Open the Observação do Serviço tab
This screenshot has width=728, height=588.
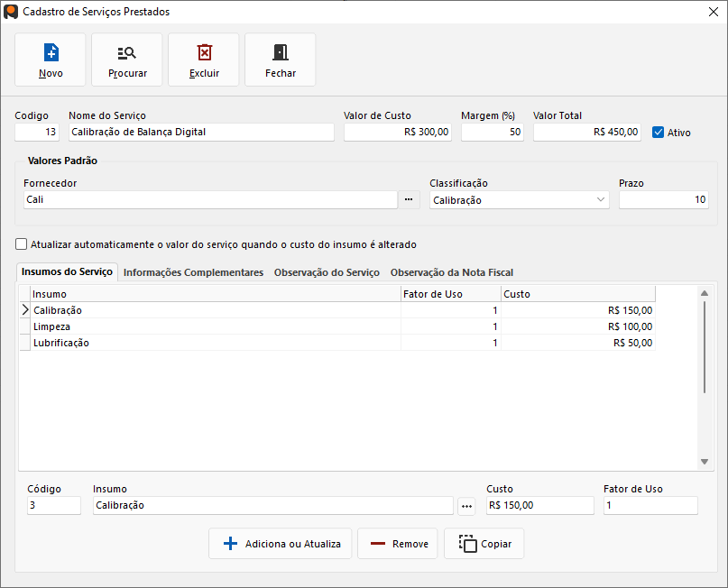[327, 272]
